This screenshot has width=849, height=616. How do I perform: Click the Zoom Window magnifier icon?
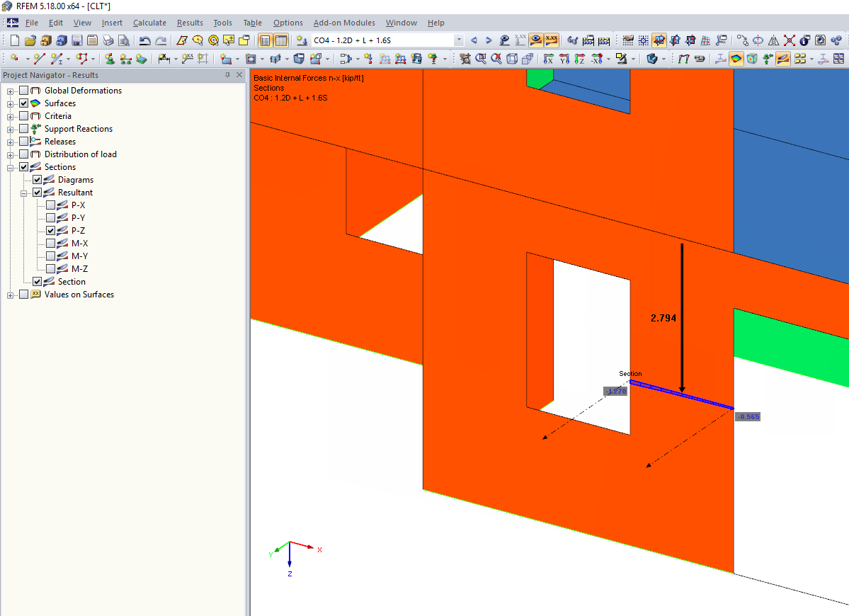tap(480, 59)
